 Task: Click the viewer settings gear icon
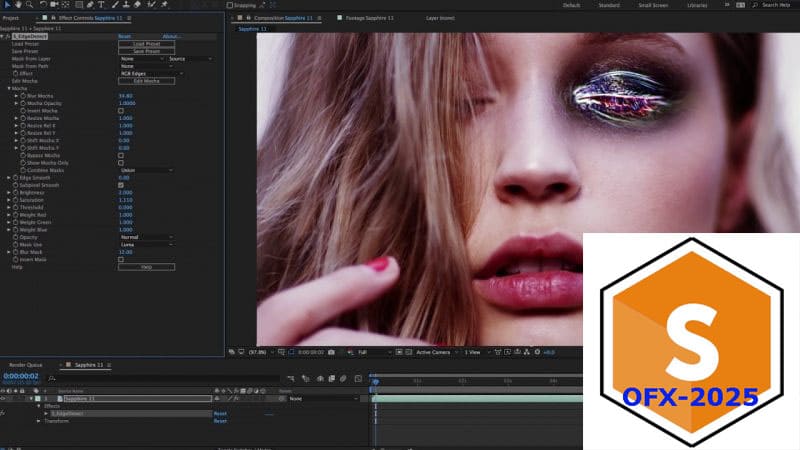point(537,352)
